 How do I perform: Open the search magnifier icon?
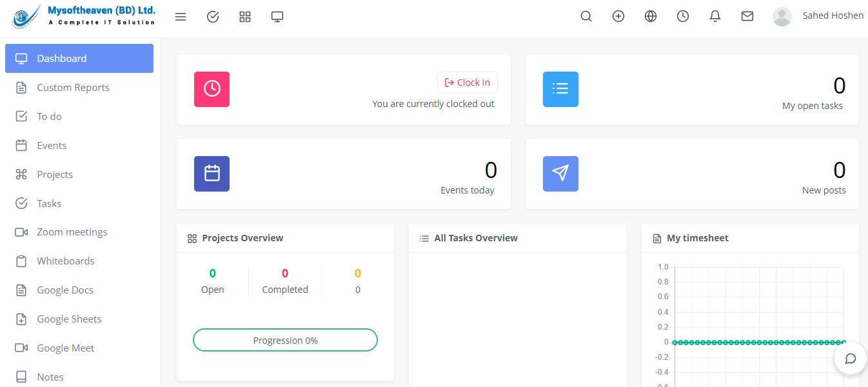pyautogui.click(x=586, y=17)
